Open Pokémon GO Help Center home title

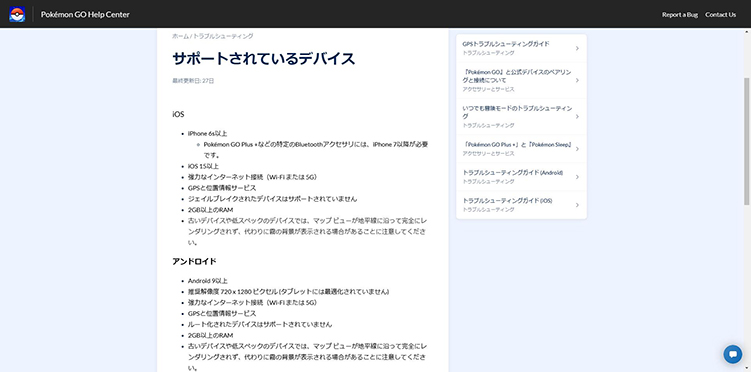[x=85, y=14]
